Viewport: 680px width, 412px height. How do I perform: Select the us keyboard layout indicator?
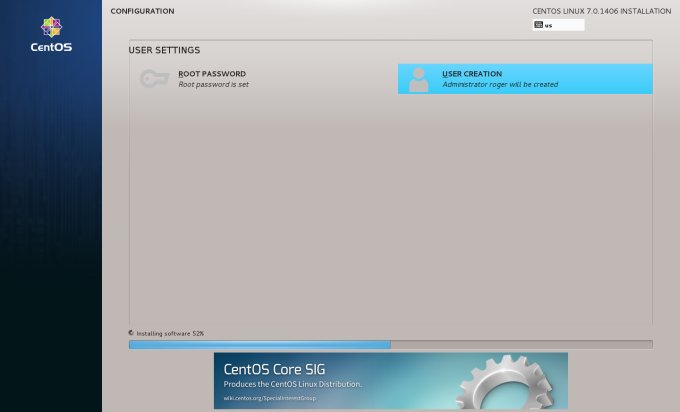click(x=558, y=25)
